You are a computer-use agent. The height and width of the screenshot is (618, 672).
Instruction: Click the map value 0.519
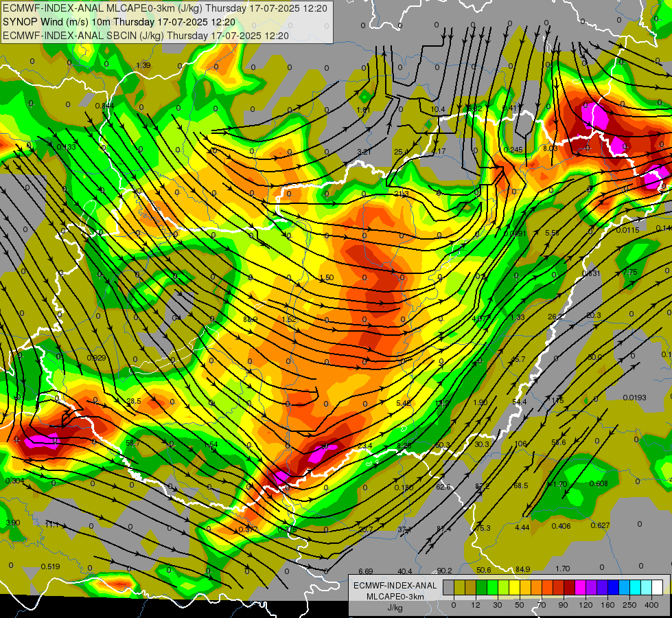(50, 566)
